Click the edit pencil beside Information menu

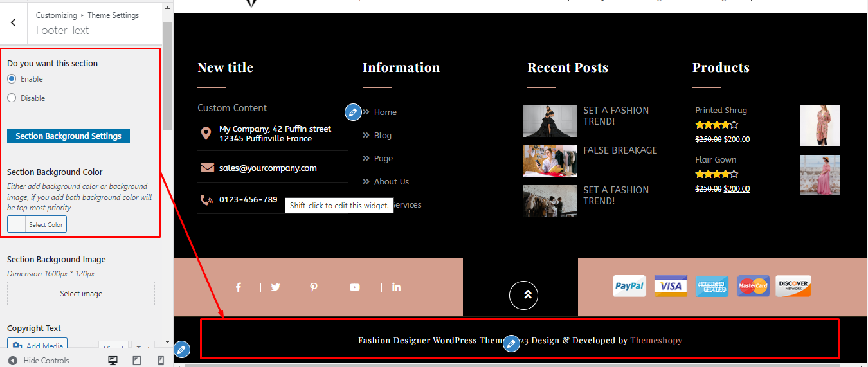point(352,112)
